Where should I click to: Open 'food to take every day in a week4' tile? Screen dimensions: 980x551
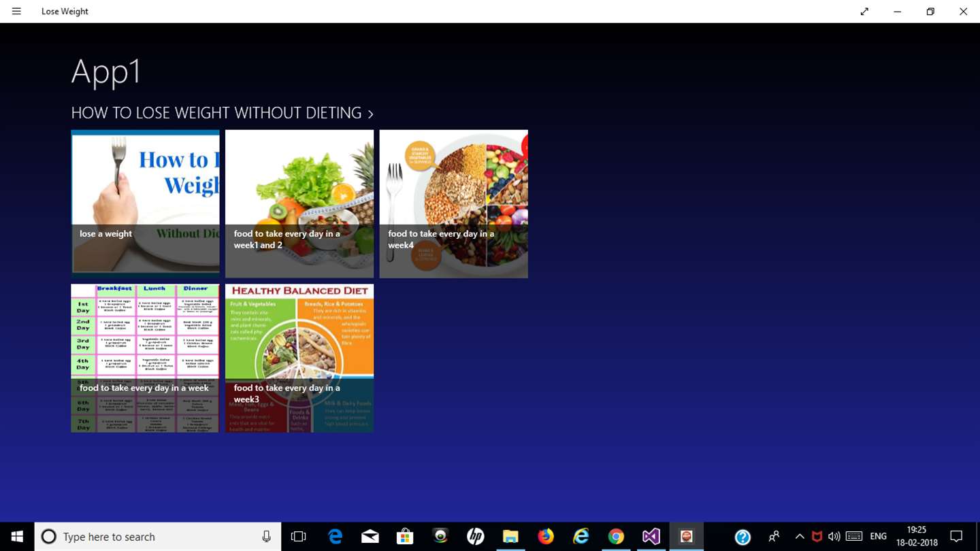[x=454, y=204]
